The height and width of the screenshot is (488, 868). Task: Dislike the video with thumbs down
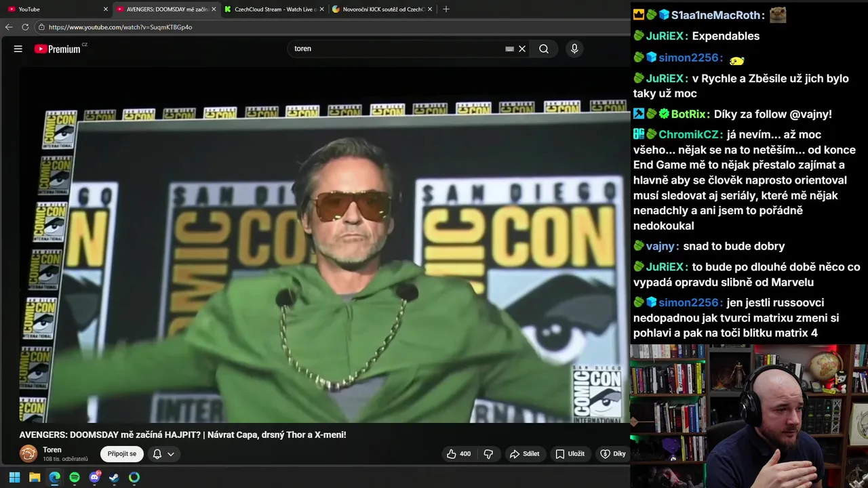[x=488, y=454]
